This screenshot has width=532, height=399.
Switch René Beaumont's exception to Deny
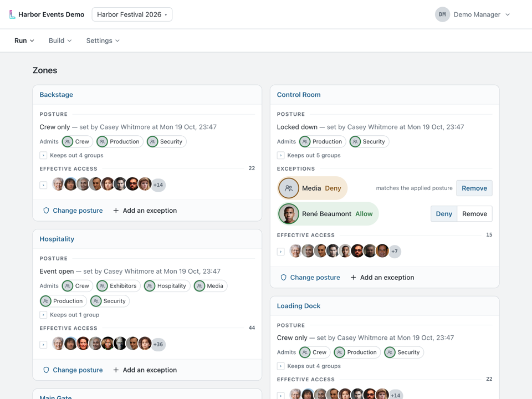(x=444, y=214)
